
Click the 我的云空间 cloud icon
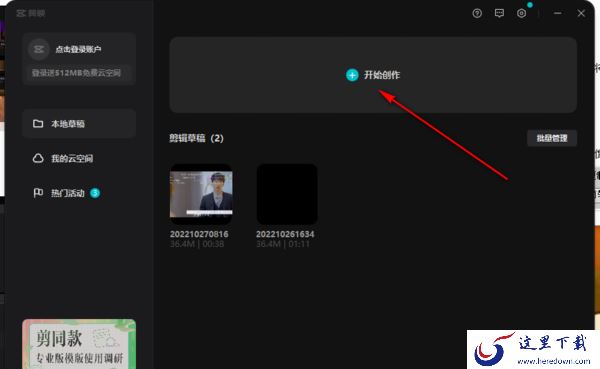pyautogui.click(x=38, y=158)
